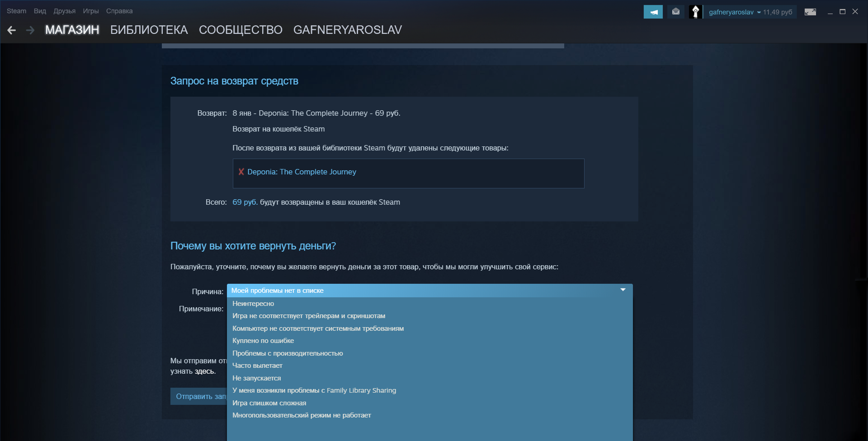Go to the БИБЛИОТЕКА tab
This screenshot has height=441, width=868.
point(149,30)
